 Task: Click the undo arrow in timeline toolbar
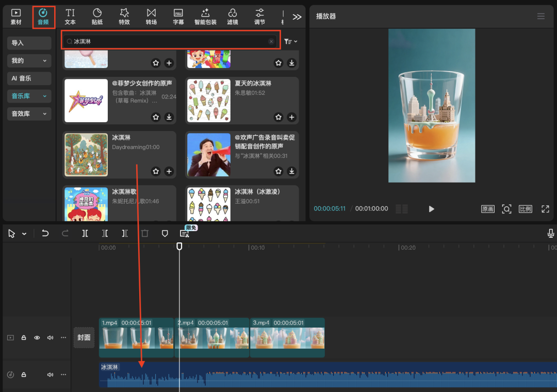tap(45, 234)
